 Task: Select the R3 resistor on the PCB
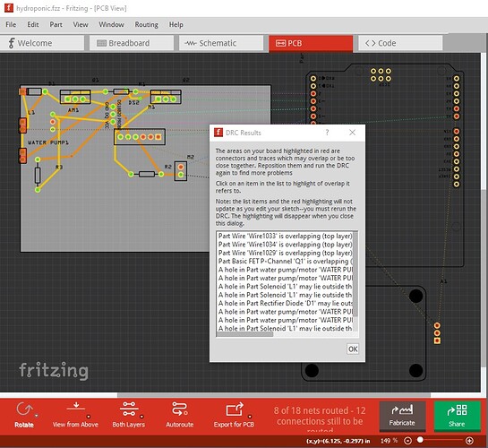click(38, 175)
